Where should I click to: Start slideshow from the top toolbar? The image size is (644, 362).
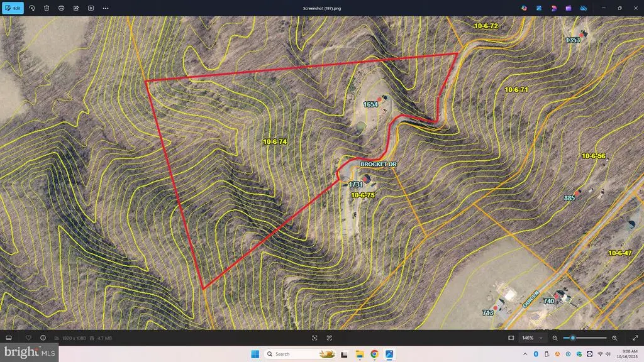(x=91, y=8)
